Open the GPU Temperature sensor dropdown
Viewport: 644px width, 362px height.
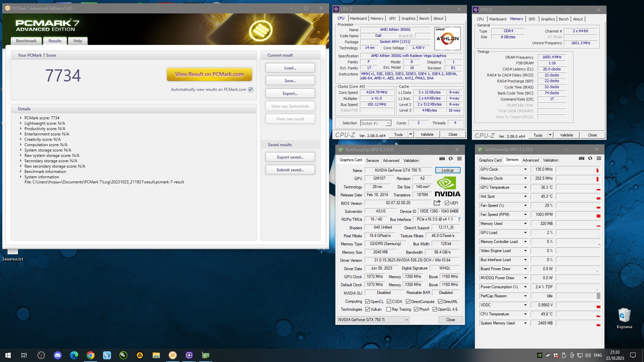click(x=525, y=187)
